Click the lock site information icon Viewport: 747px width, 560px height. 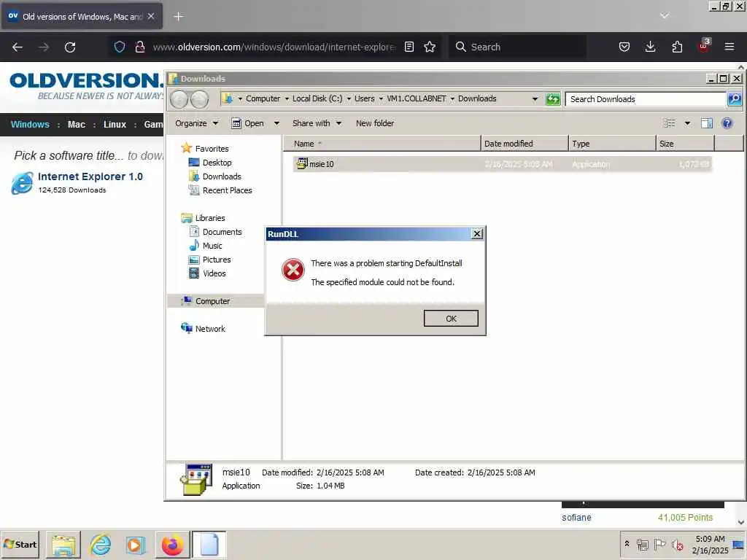139,47
